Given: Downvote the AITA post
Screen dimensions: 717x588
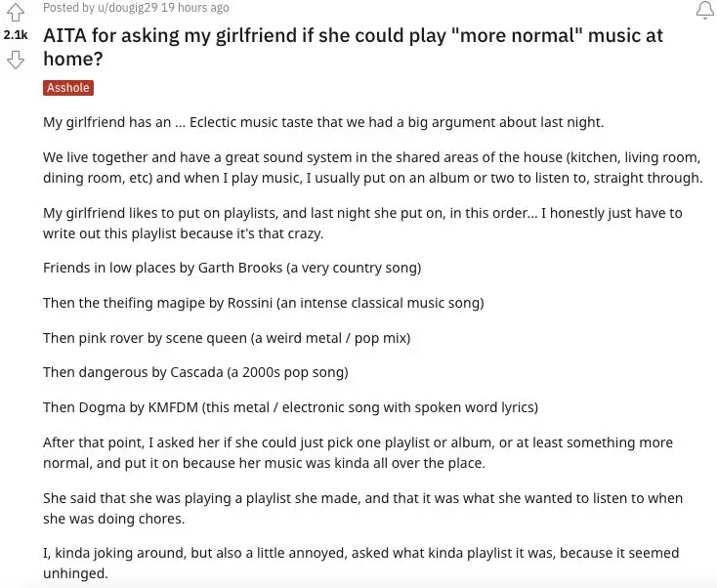Looking at the screenshot, I should coord(16,60).
